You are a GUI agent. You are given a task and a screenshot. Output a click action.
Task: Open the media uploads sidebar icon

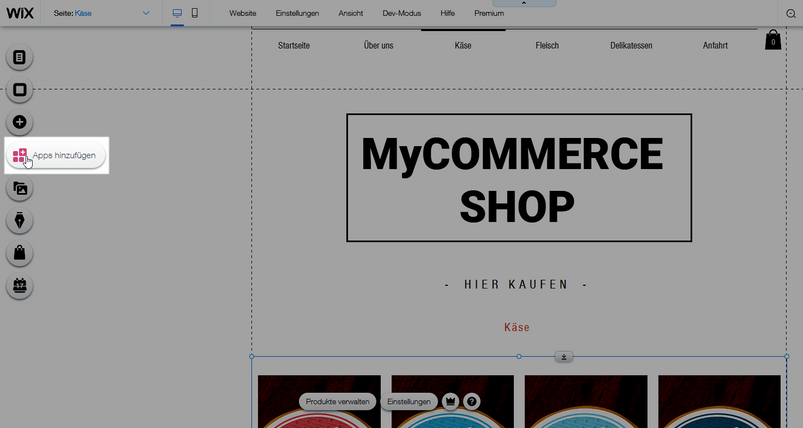pos(19,188)
